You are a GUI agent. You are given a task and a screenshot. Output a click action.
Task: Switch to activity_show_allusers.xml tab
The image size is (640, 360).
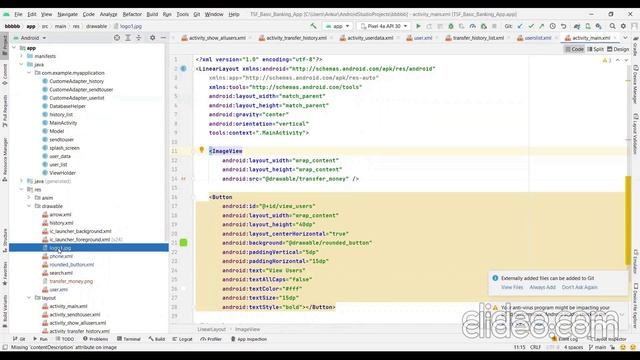[213, 38]
